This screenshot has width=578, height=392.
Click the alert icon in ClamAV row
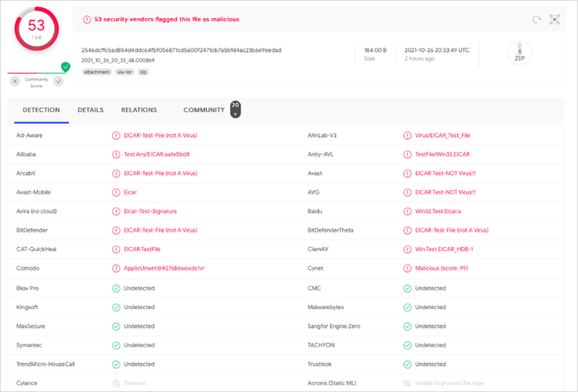(x=408, y=249)
